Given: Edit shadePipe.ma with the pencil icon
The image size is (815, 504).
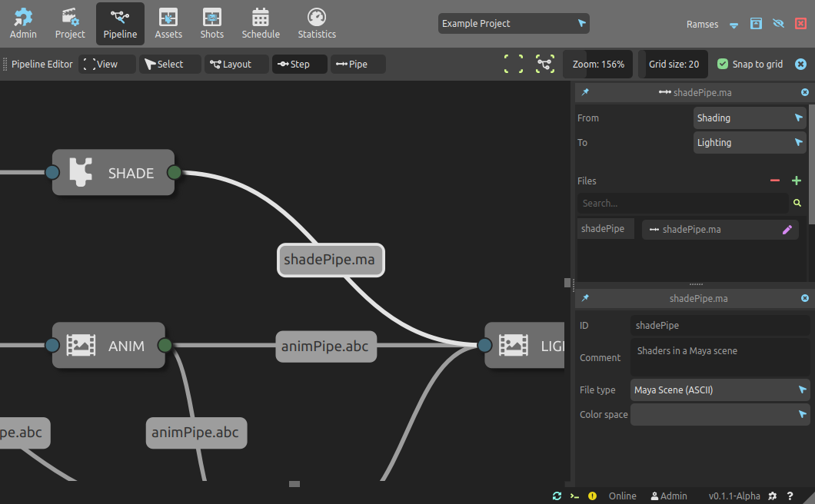Looking at the screenshot, I should 787,229.
